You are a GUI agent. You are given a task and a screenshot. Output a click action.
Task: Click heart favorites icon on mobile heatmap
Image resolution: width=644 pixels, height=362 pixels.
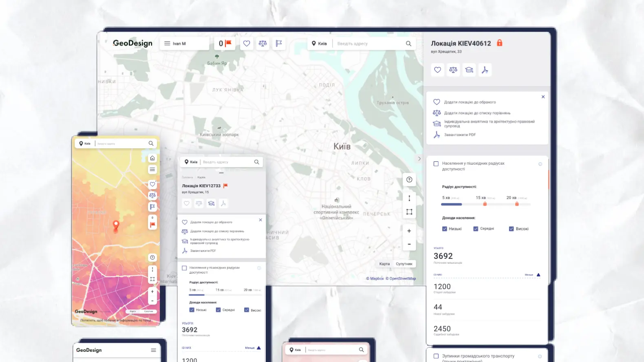152,184
